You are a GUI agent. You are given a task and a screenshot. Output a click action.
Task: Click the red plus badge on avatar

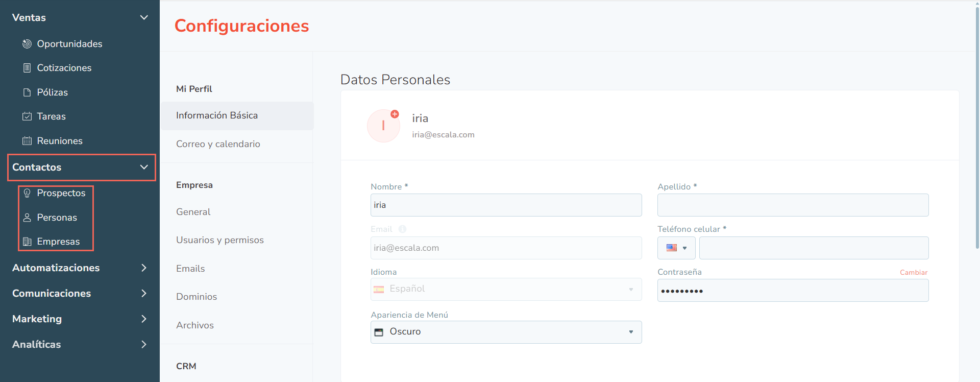click(x=395, y=114)
